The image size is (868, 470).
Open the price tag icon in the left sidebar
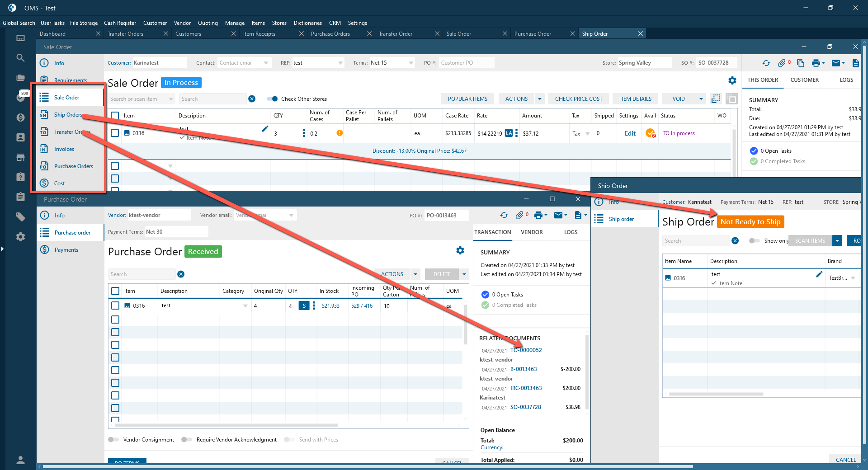(20, 217)
